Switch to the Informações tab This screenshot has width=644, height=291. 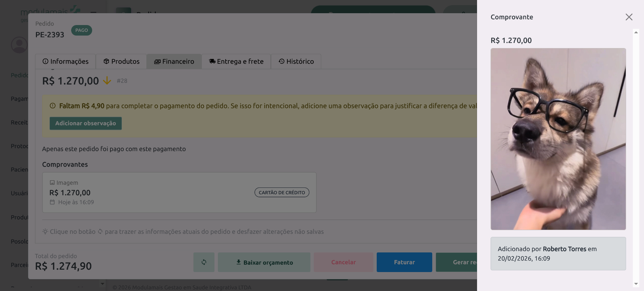coord(65,62)
